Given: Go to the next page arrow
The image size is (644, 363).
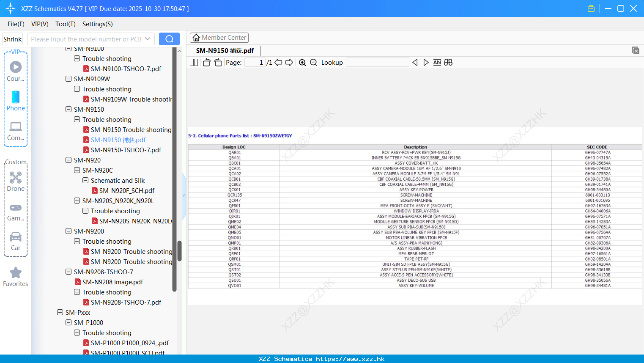Looking at the screenshot, I should point(289,62).
